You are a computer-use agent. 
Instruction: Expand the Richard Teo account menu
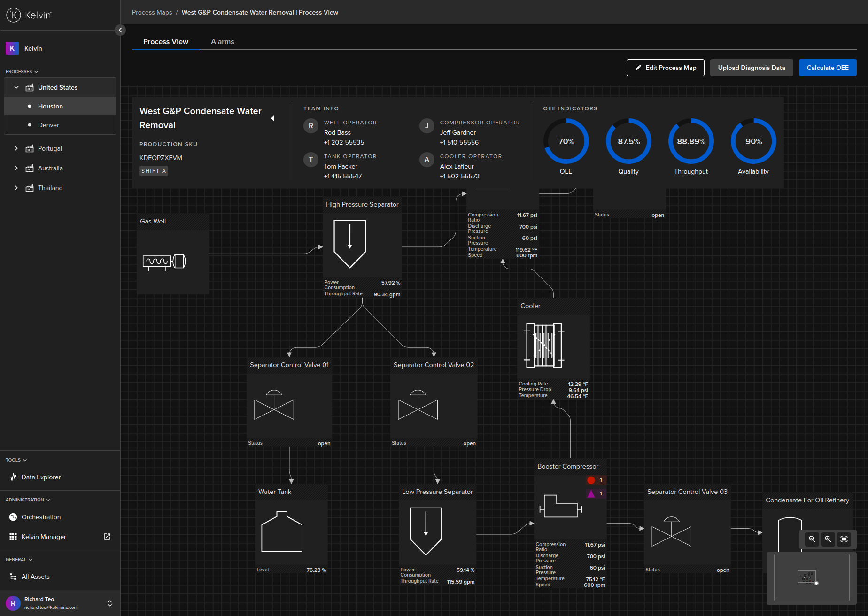pyautogui.click(x=109, y=603)
